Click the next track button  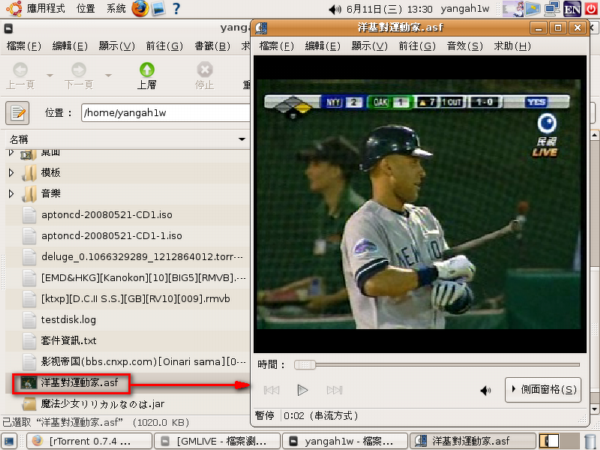pyautogui.click(x=334, y=390)
